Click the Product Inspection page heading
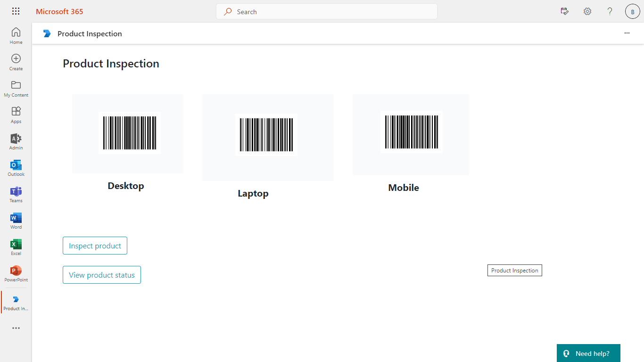Image resolution: width=644 pixels, height=362 pixels. 111,64
